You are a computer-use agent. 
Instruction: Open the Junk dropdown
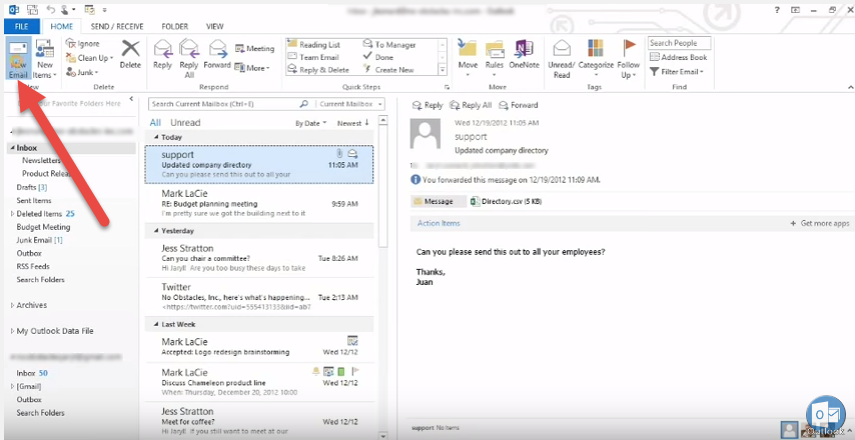(x=82, y=72)
